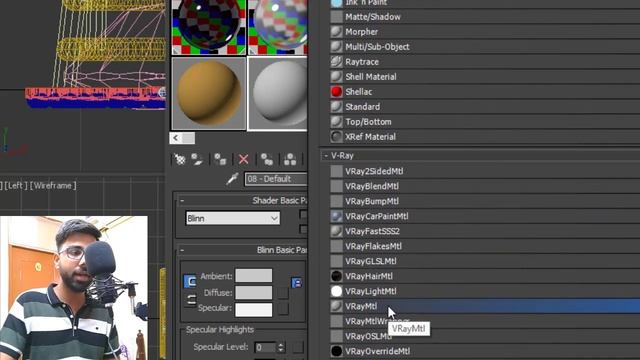The image size is (640, 360).
Task: Adjust Specular Level spinner arrows
Action: 280,347
